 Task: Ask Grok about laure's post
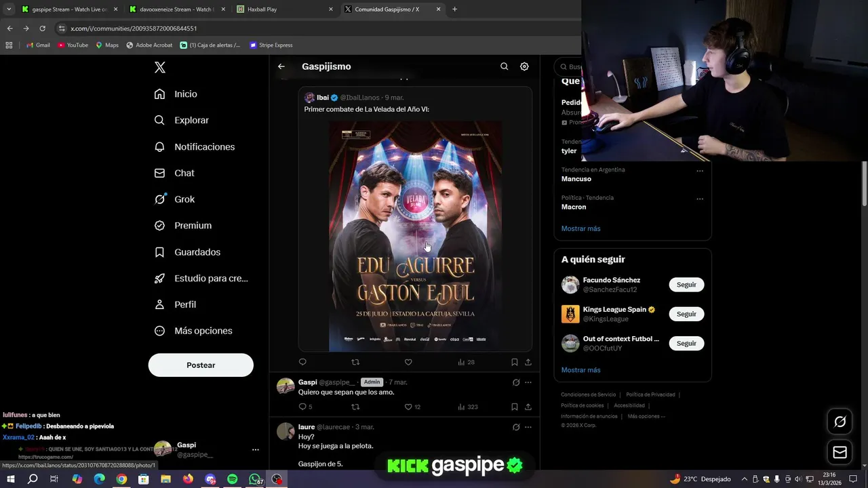[516, 427]
